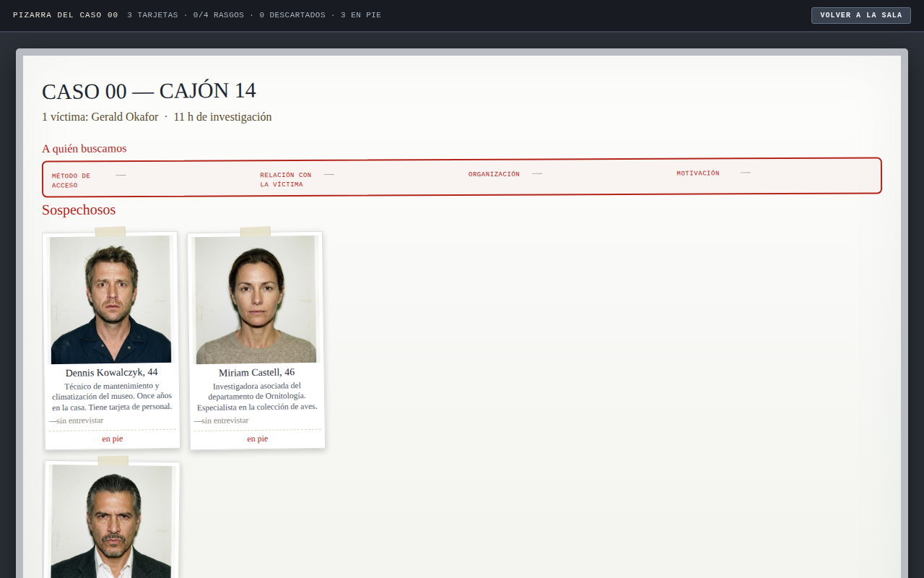The image size is (924, 578).
Task: Click the '3 tarjetas' counter in header
Action: [x=152, y=15]
